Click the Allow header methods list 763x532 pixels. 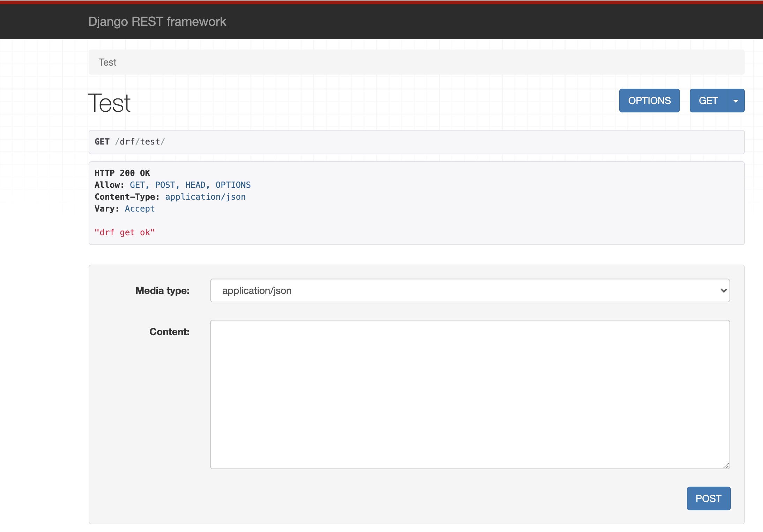click(x=190, y=185)
